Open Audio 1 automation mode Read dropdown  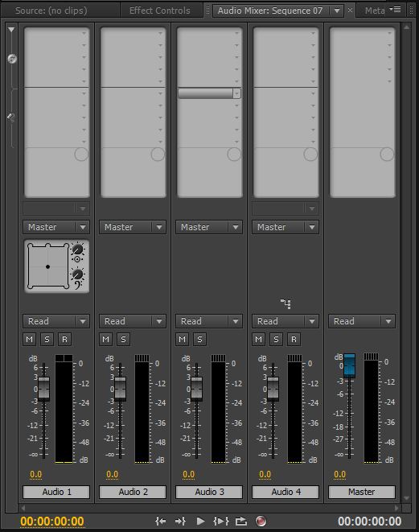click(56, 321)
